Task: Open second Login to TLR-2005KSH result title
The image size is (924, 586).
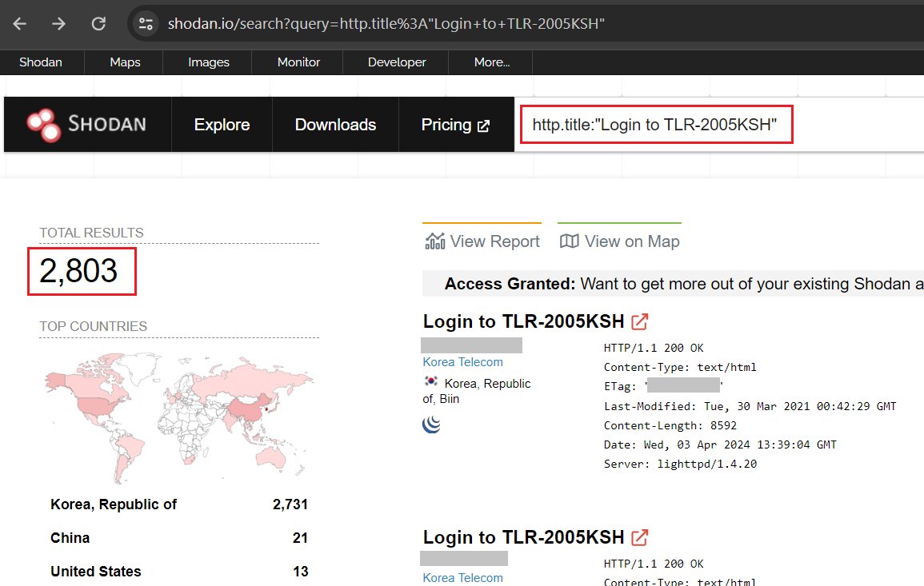Action: (x=523, y=537)
